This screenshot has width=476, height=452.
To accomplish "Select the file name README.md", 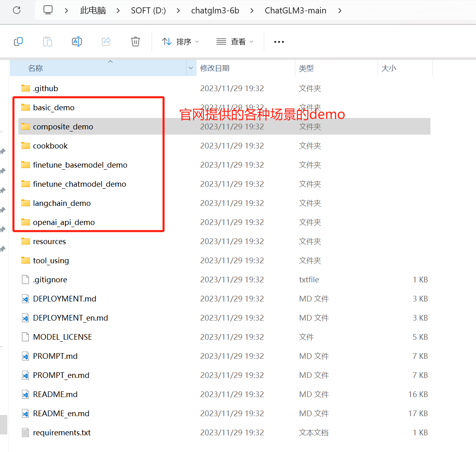I will (55, 394).
